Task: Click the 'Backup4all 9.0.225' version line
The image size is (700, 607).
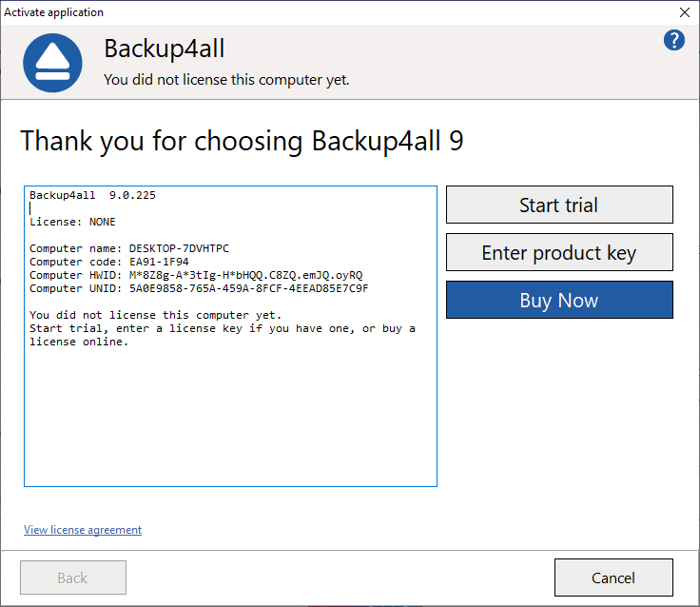Action: (93, 195)
